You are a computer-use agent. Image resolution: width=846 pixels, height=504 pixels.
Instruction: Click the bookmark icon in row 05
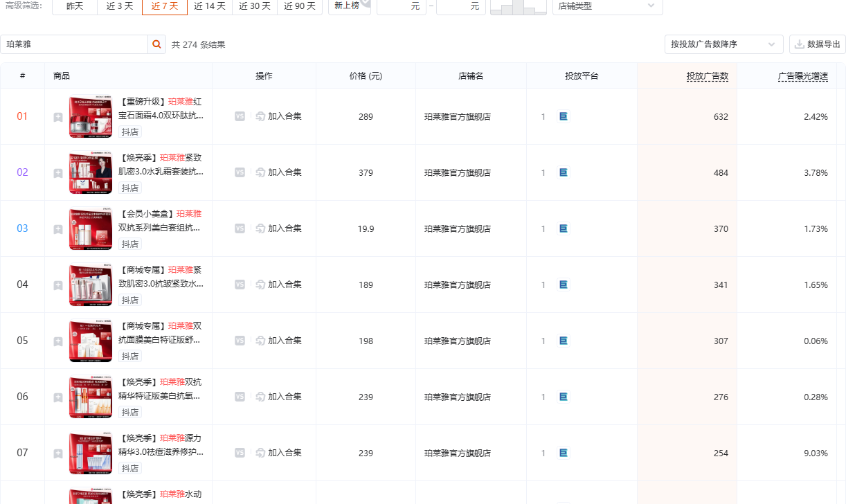[58, 341]
